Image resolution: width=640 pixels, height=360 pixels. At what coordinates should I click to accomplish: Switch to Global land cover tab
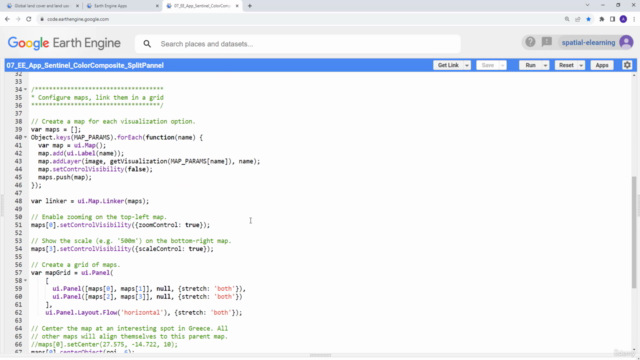[x=41, y=6]
